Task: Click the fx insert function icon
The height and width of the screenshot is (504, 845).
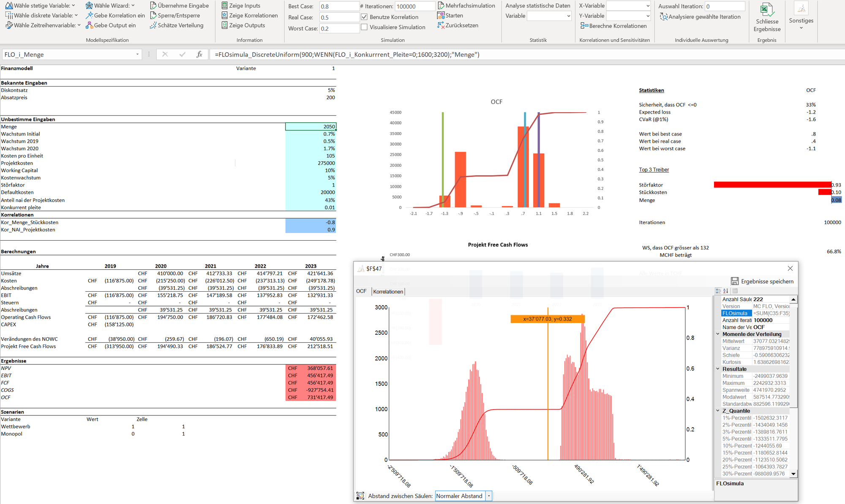Action: click(199, 54)
